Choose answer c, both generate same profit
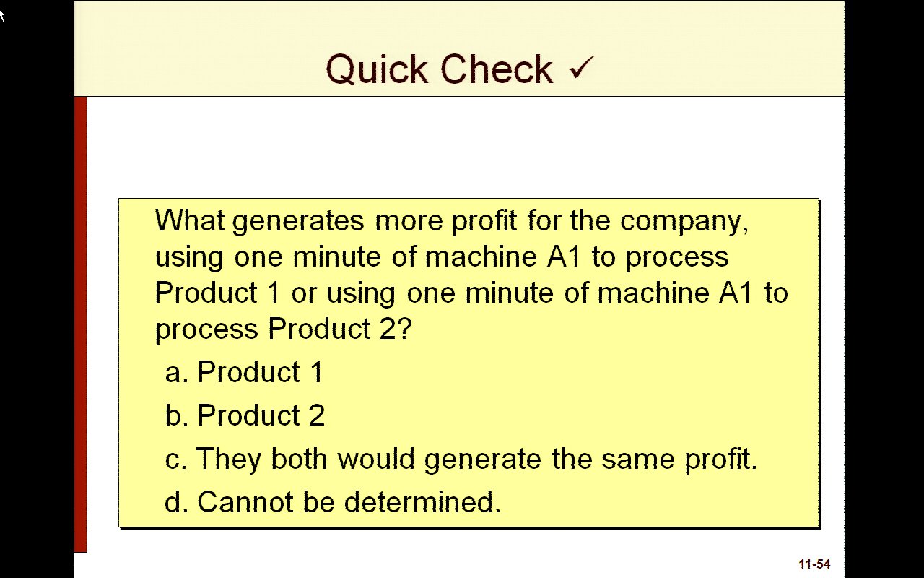 tap(461, 460)
